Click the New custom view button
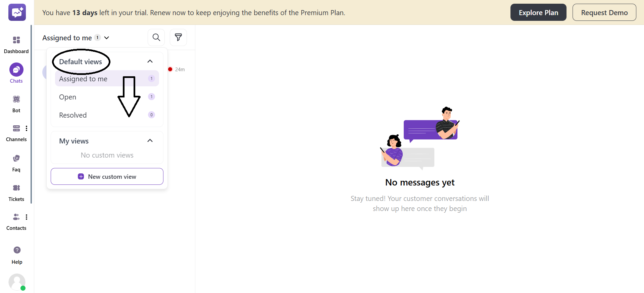The height and width of the screenshot is (293, 644). pos(107,176)
